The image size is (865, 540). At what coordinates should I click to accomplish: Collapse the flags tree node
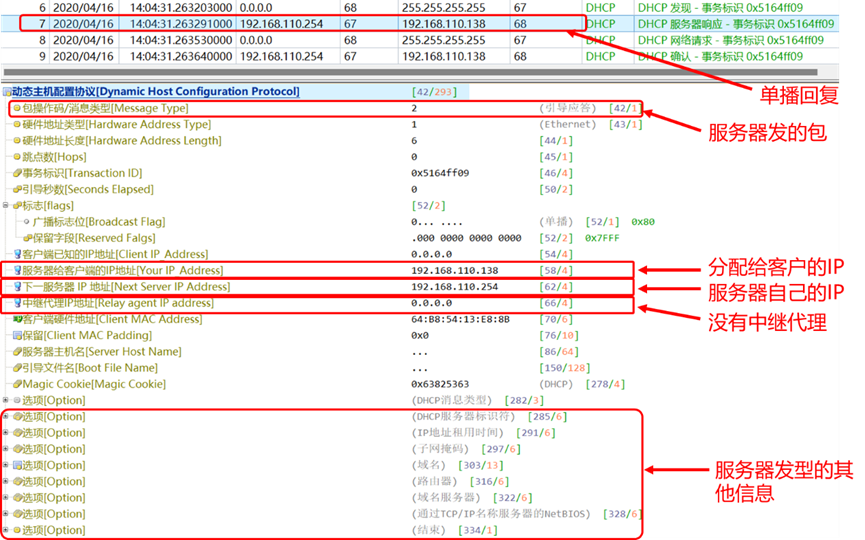coord(6,206)
